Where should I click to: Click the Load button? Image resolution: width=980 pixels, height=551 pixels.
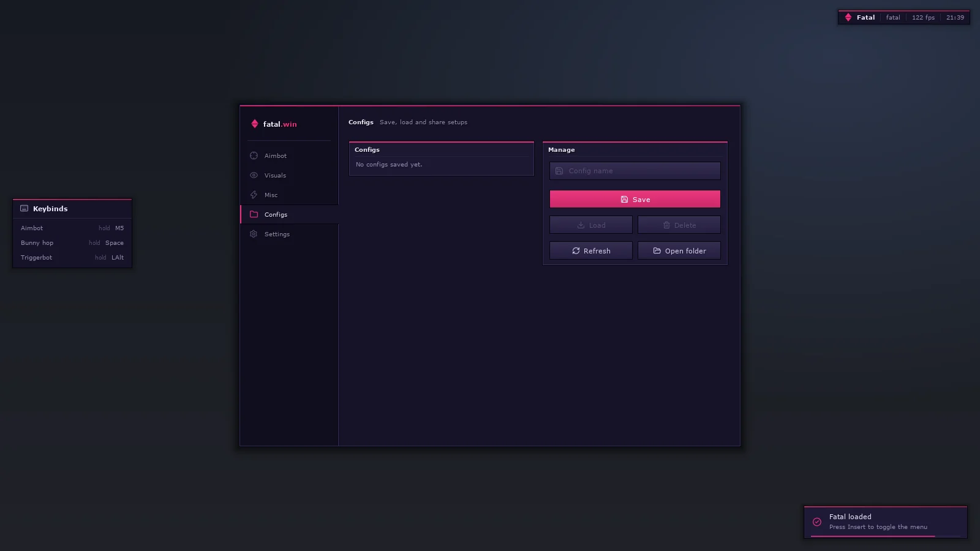click(x=591, y=225)
